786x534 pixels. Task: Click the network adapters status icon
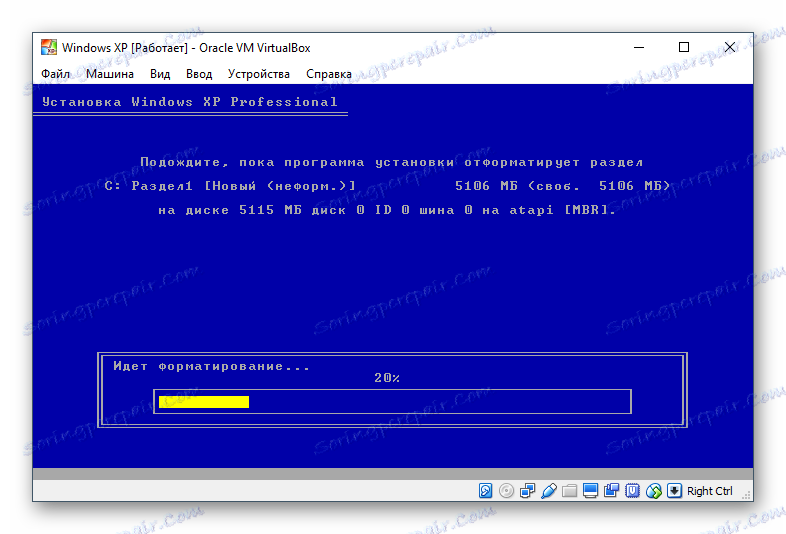(527, 490)
